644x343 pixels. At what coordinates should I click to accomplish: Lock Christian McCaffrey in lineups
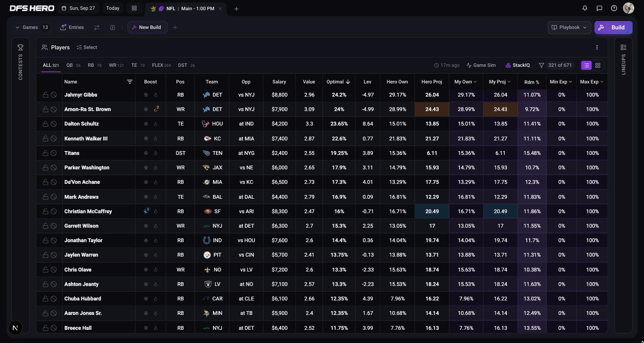(45, 212)
